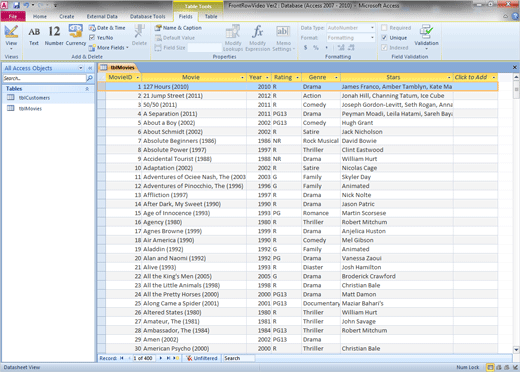The image size is (520, 372).
Task: Select the row selector for 127 Hours
Action: pos(102,87)
